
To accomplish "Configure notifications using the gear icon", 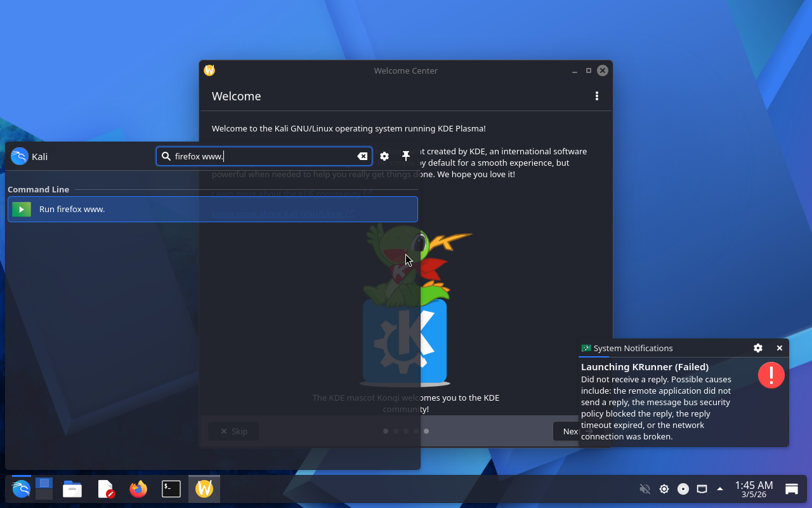I will [x=758, y=348].
